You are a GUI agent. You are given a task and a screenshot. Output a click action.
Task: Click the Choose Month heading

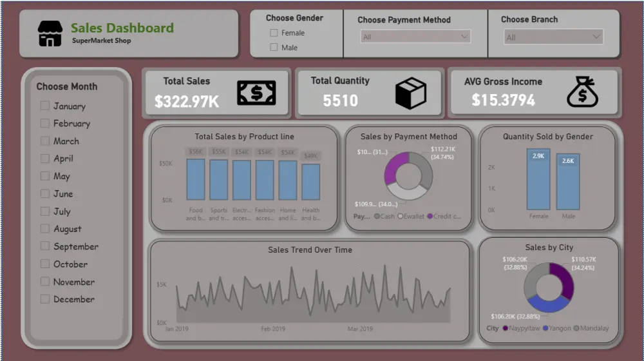(x=67, y=86)
